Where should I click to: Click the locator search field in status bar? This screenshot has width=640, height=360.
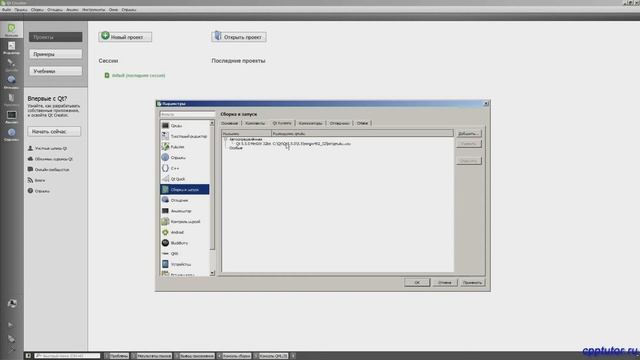coord(67,356)
